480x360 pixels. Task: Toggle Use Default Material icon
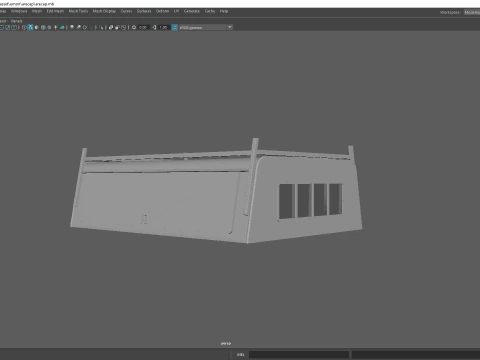point(37,27)
